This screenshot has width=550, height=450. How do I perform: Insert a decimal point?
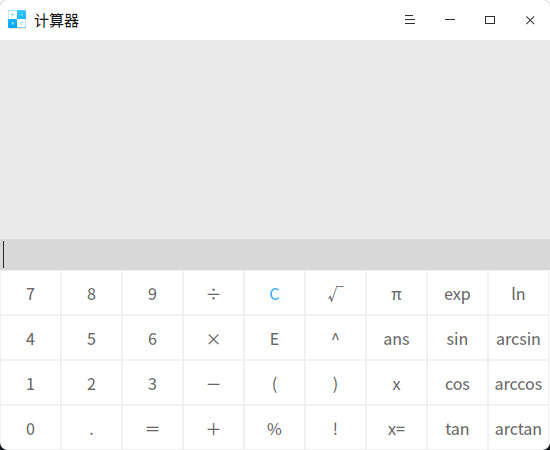pyautogui.click(x=91, y=428)
